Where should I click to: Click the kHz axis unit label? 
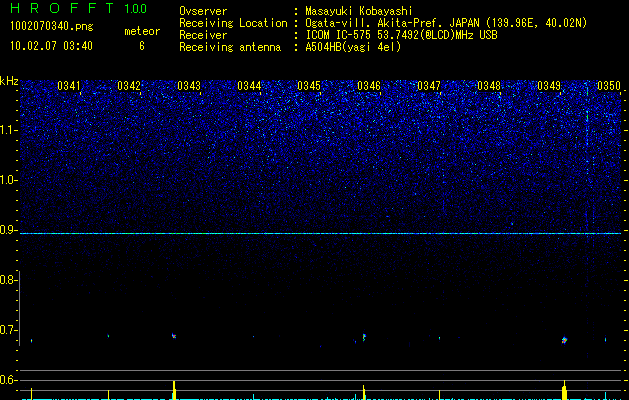(x=9, y=81)
